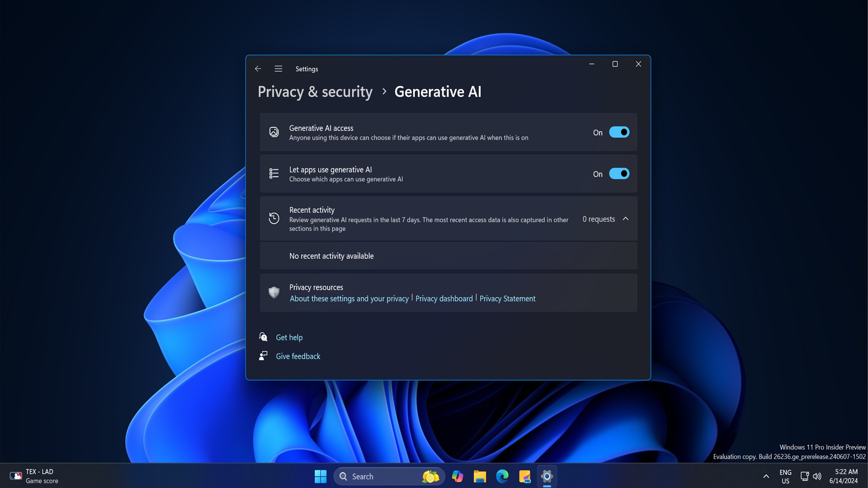Click the Give feedback person icon
The width and height of the screenshot is (868, 488).
(x=263, y=356)
